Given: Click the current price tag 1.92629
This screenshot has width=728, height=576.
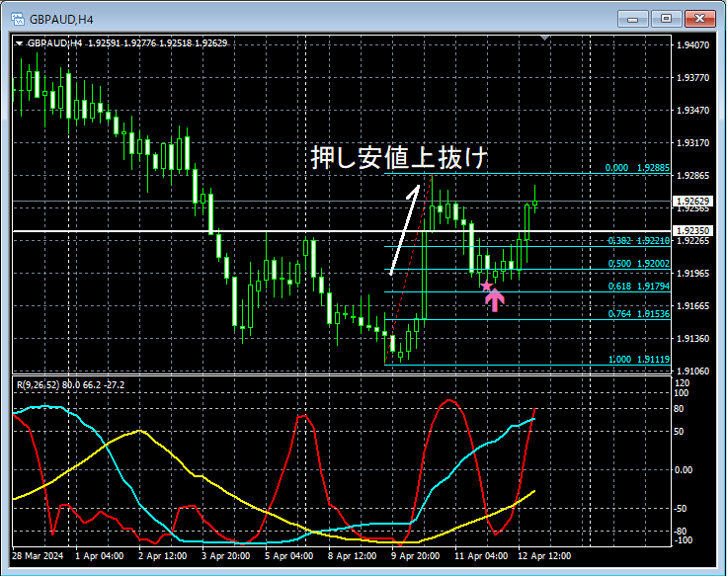Looking at the screenshot, I should click(692, 202).
